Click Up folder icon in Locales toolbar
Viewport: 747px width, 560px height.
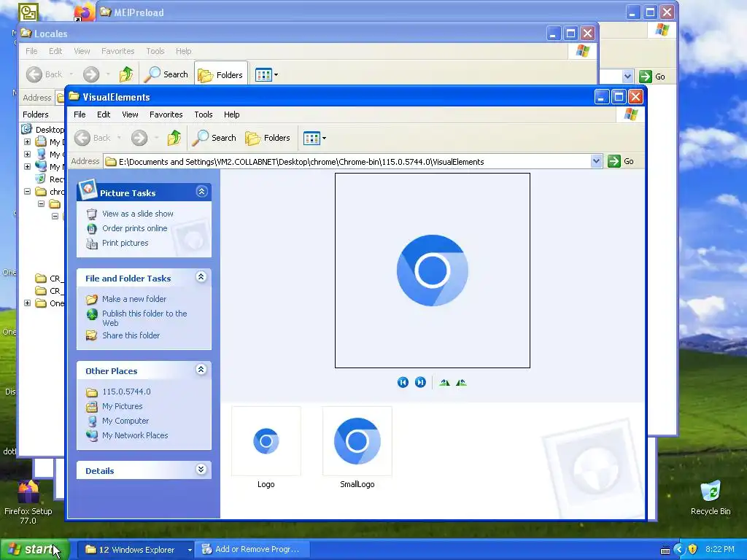click(x=126, y=74)
